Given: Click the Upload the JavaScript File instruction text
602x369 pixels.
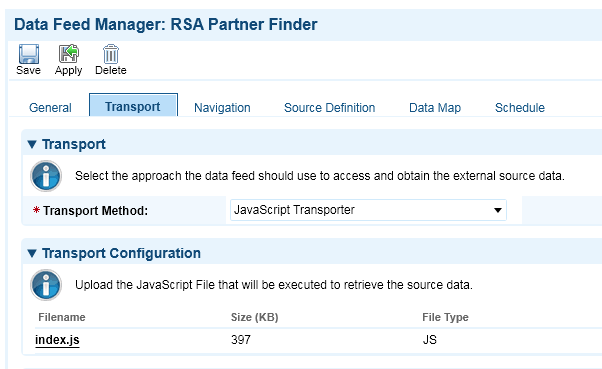Looking at the screenshot, I should pos(274,285).
